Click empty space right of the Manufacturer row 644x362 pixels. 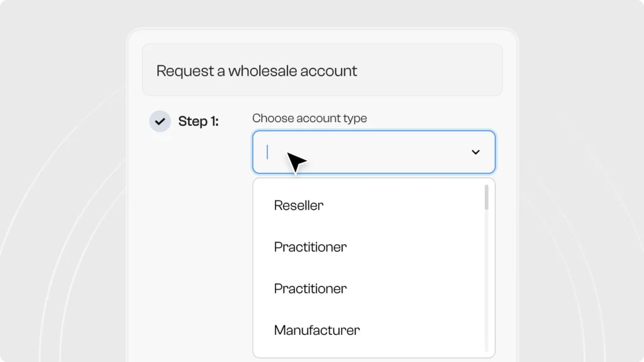click(x=421, y=330)
